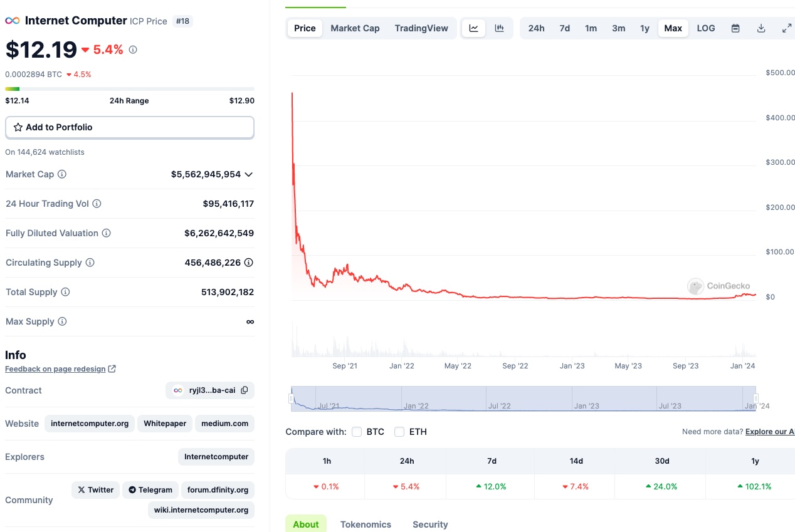
Task: Click the $12.19 current price
Action: 41,50
